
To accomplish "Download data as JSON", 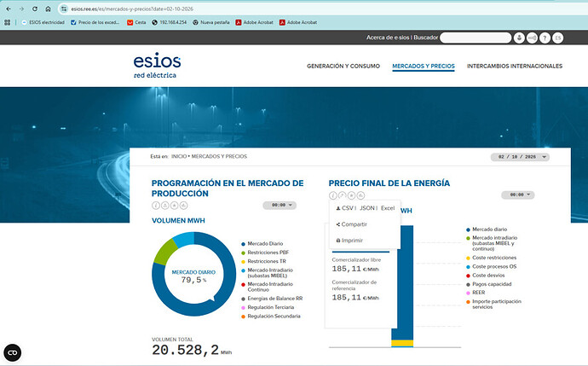I will [367, 208].
